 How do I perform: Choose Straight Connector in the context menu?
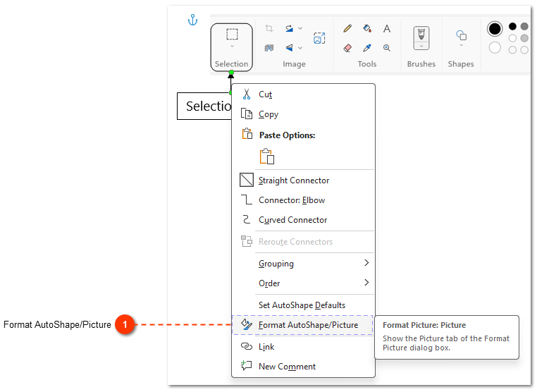coord(303,180)
